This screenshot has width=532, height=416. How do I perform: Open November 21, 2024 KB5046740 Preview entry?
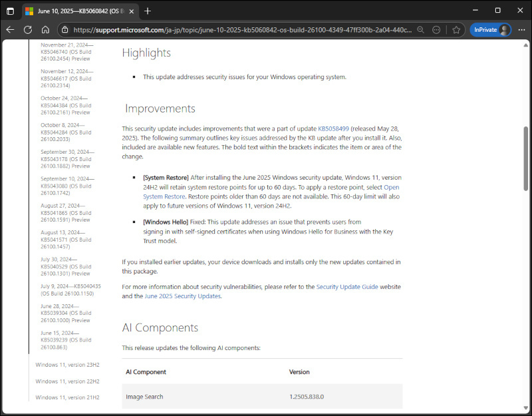(x=67, y=52)
